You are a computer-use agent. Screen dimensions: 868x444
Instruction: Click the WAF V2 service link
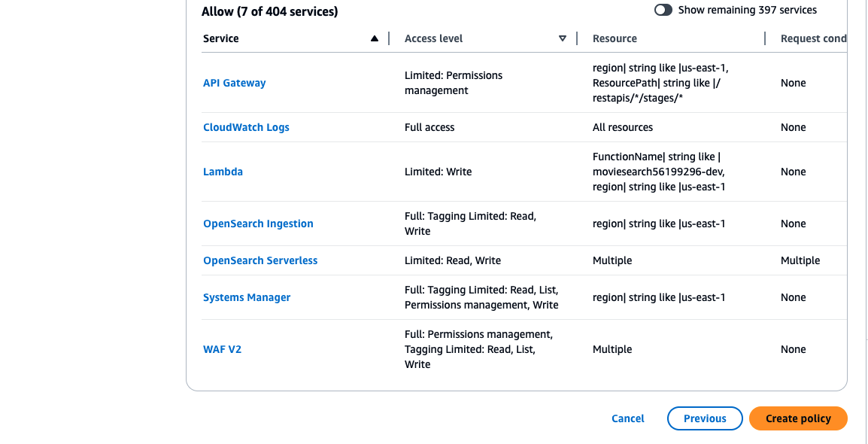[x=222, y=349]
